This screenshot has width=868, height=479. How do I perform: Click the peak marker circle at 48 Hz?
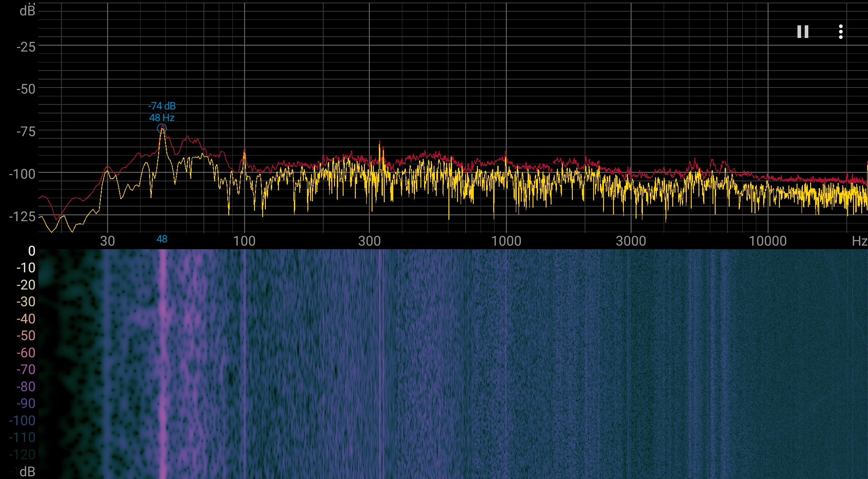click(161, 129)
